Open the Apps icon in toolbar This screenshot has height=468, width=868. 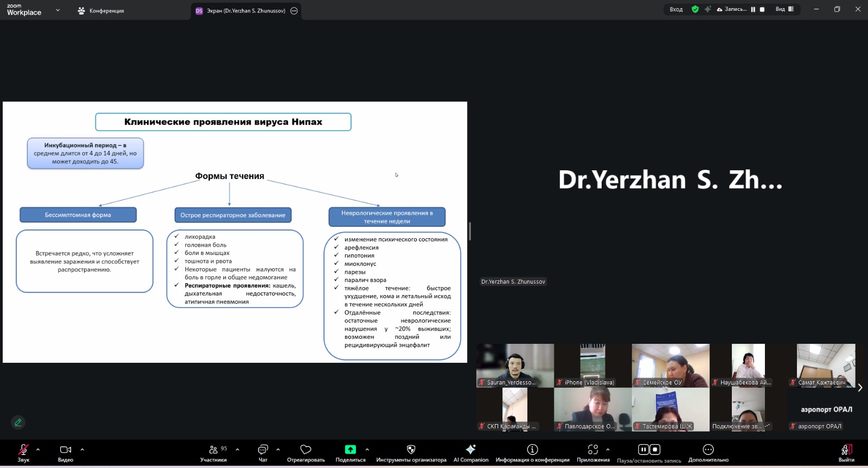point(592,450)
